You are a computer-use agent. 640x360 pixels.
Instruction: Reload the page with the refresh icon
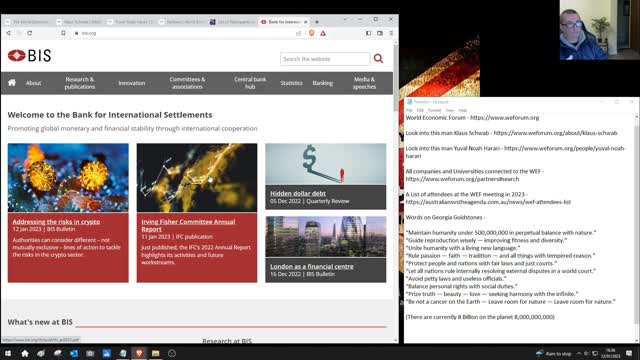tap(30, 33)
